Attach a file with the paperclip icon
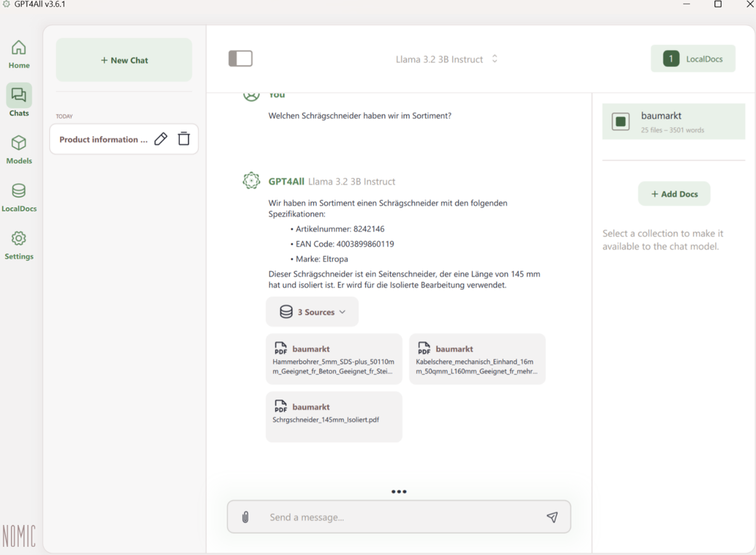This screenshot has height=555, width=756. point(245,517)
